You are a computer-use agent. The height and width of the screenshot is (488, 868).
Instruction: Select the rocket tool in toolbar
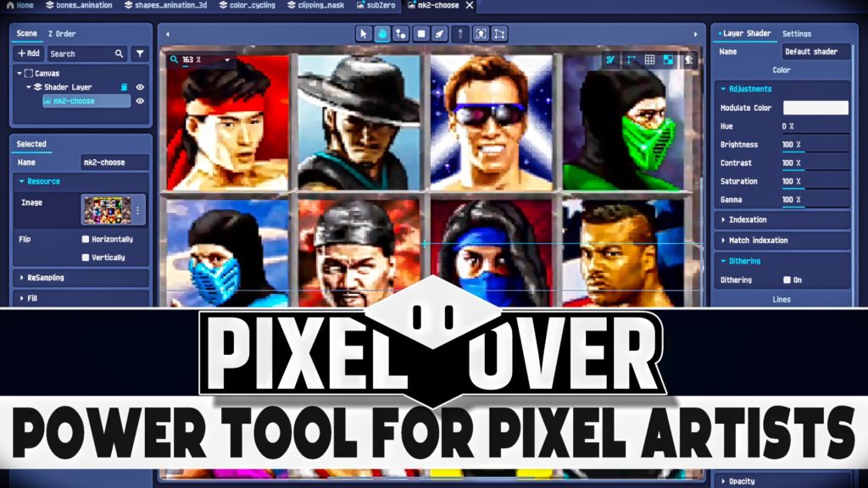[x=440, y=34]
